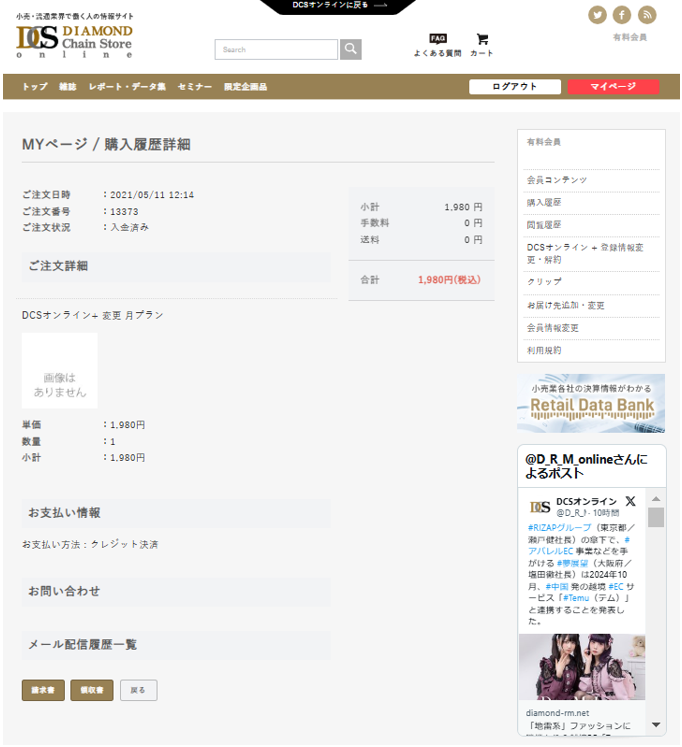The image size is (682, 747).
Task: Click the 請求書 button
Action: point(43,690)
